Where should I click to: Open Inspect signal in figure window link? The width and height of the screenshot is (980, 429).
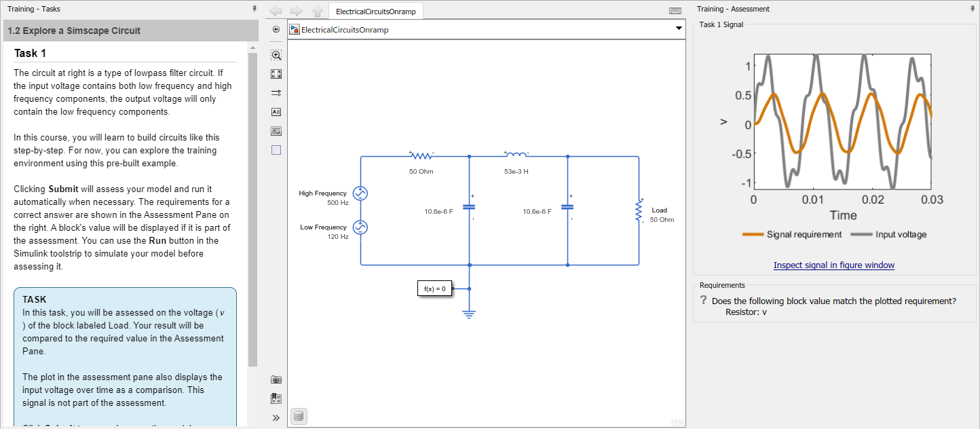[x=833, y=265]
